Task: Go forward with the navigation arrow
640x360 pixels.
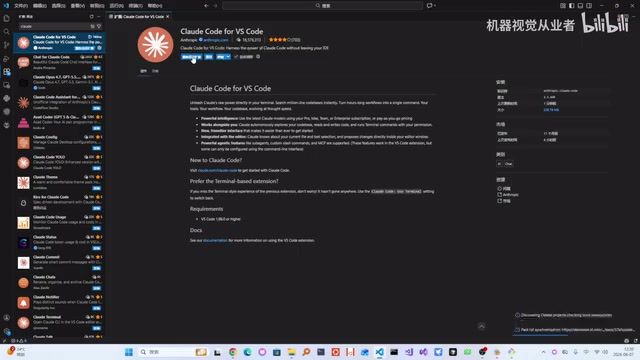Action: 216,6
